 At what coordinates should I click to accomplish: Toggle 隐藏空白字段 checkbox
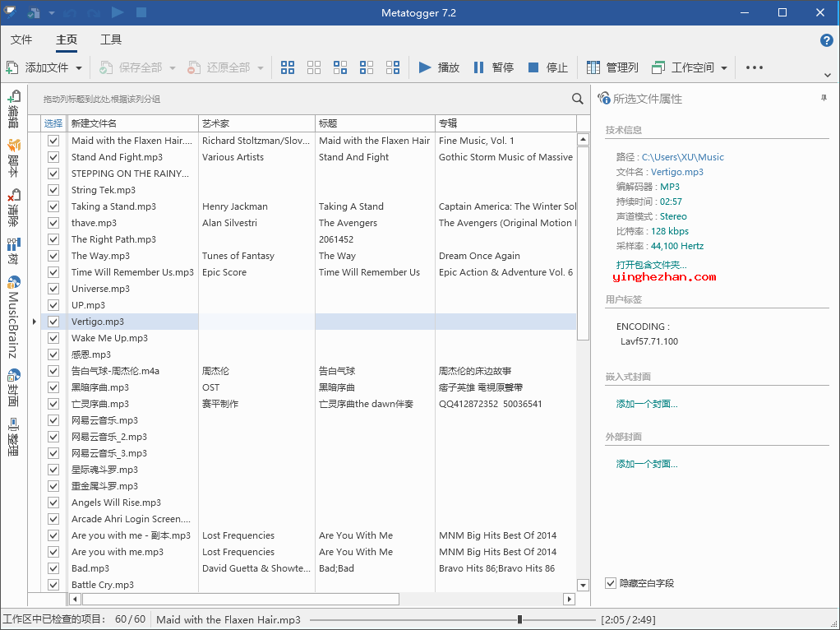(611, 583)
